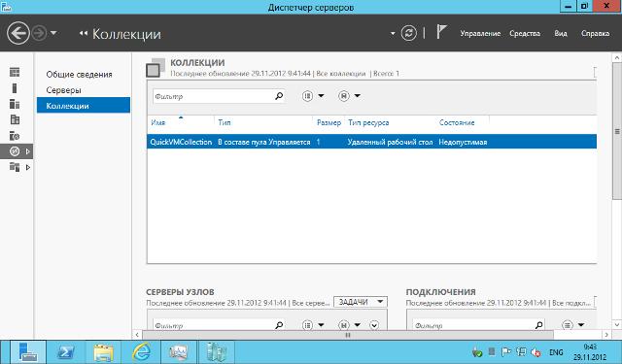The image size is (622, 364).
Task: Select the Remote Desktop Services sidebar icon
Action: coord(15,151)
